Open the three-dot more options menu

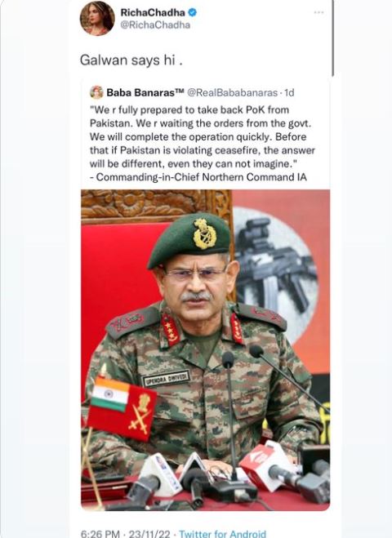click(x=318, y=12)
